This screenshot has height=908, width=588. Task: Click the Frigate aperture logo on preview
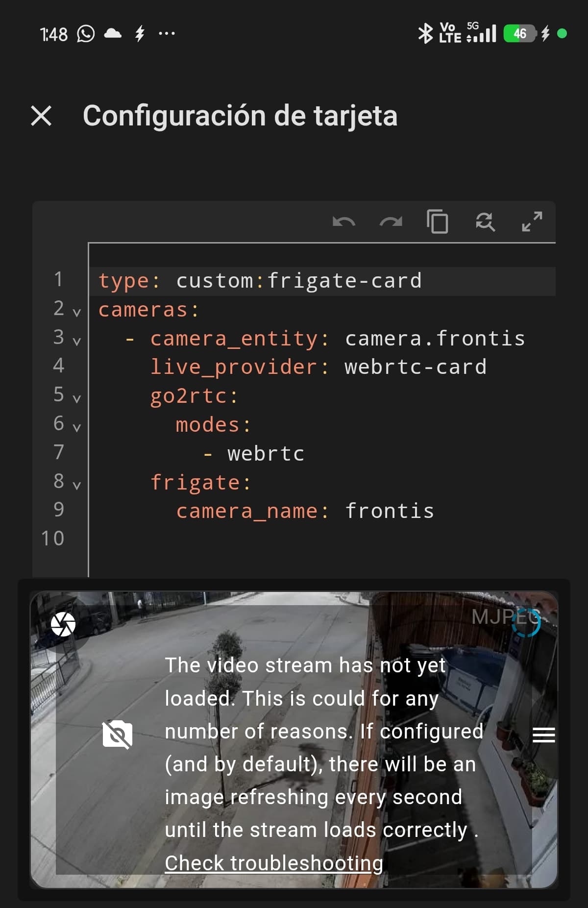[63, 624]
